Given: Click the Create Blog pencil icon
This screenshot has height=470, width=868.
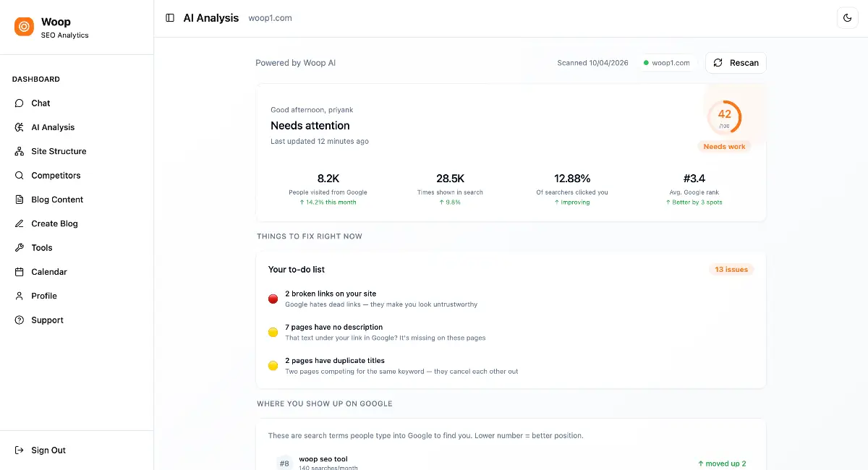Looking at the screenshot, I should 20,223.
